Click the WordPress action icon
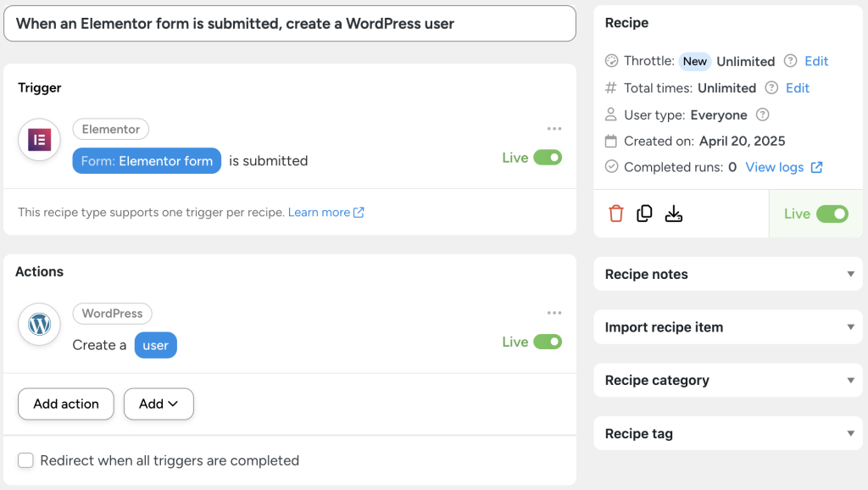Image resolution: width=868 pixels, height=490 pixels. point(39,324)
